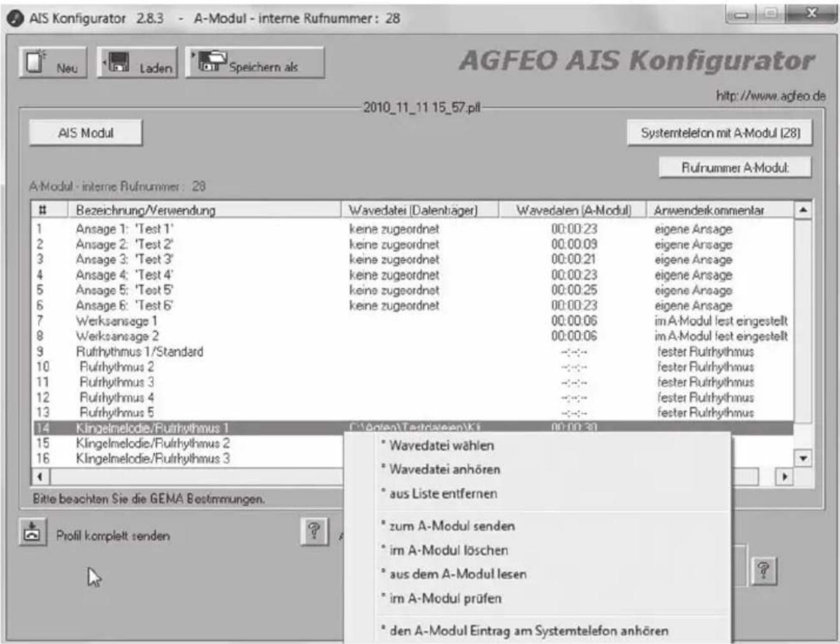Click the Laden load button
The width and height of the screenshot is (840, 644).
coord(138,62)
